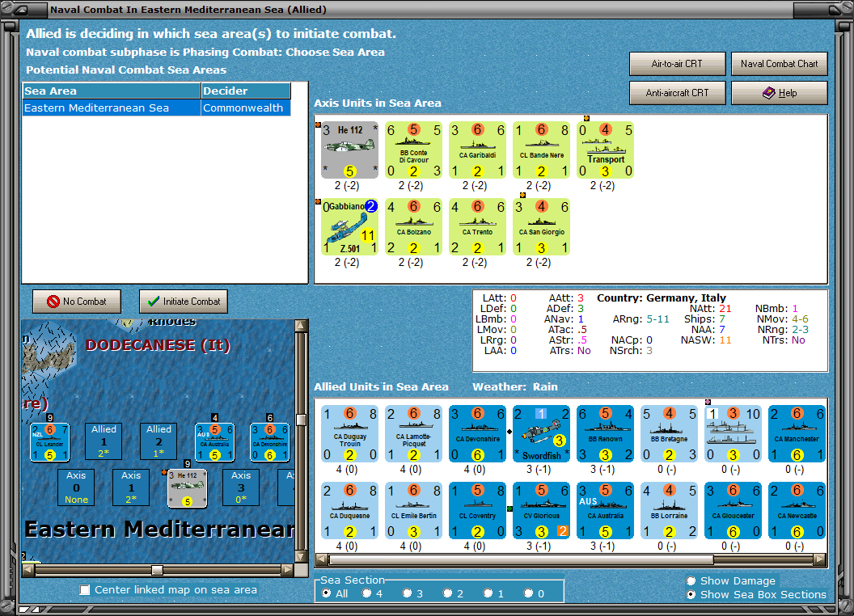Select the CA Garibaldi ship counter
Image resolution: width=854 pixels, height=616 pixels.
477,150
